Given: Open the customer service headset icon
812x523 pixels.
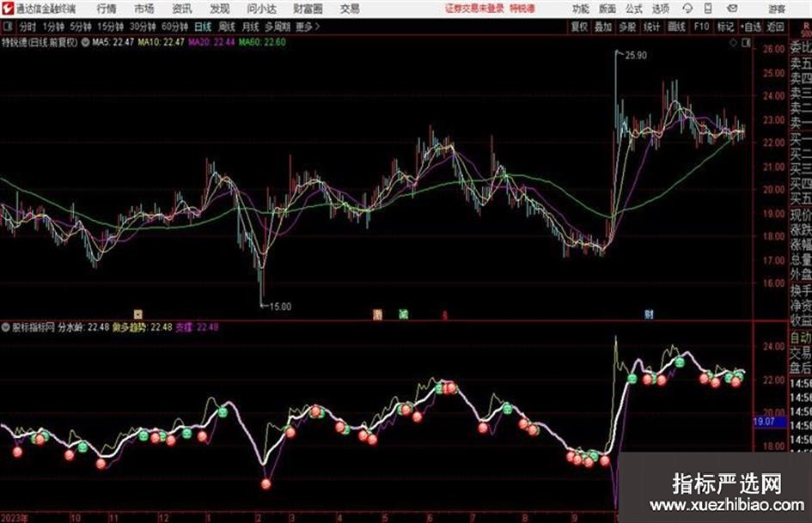Looking at the screenshot, I should [x=687, y=9].
